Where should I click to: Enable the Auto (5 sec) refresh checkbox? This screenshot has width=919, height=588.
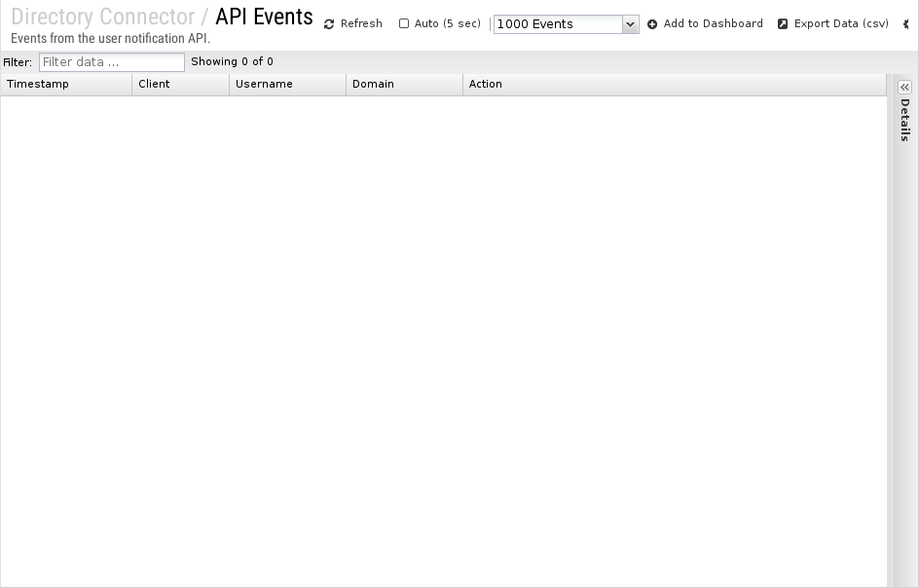[404, 23]
